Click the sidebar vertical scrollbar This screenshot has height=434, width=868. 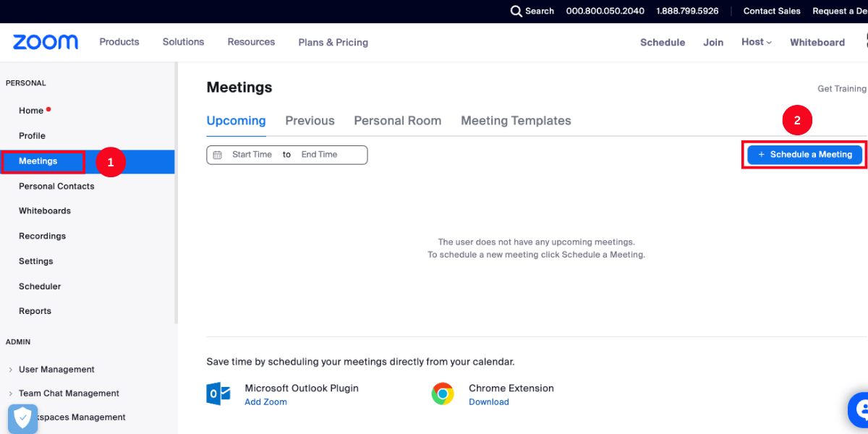coord(176,192)
